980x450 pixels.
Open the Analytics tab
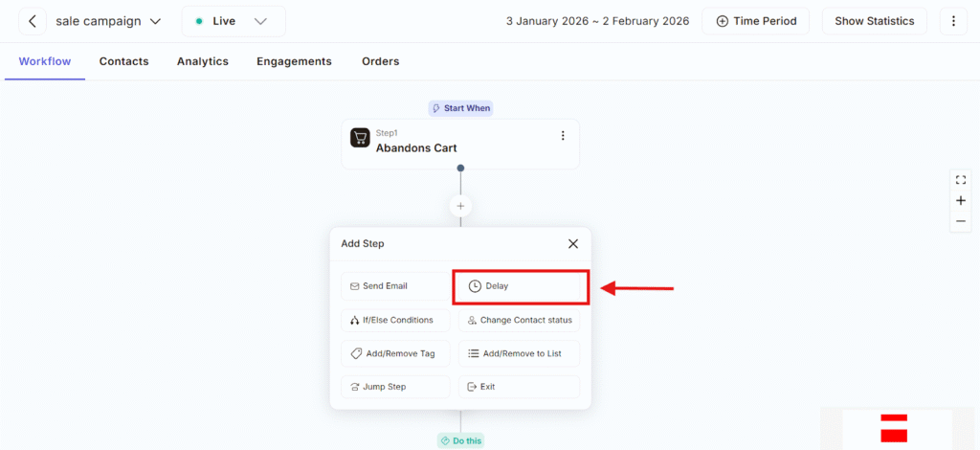click(203, 61)
